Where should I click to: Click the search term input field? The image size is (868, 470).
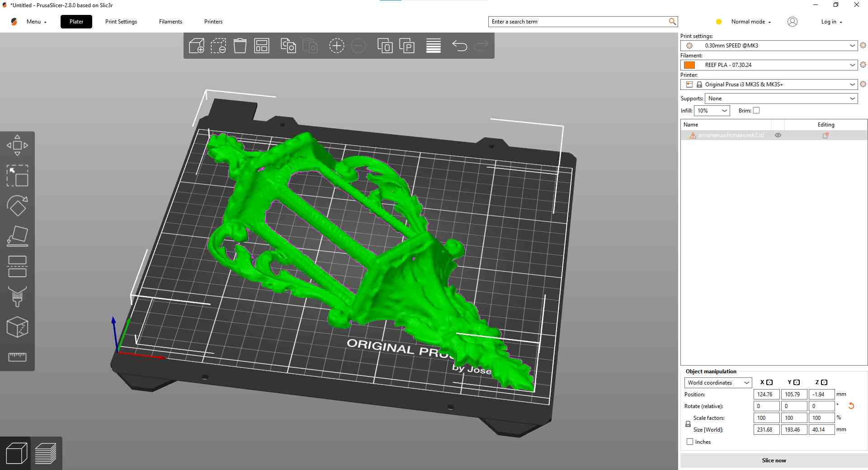click(x=579, y=21)
